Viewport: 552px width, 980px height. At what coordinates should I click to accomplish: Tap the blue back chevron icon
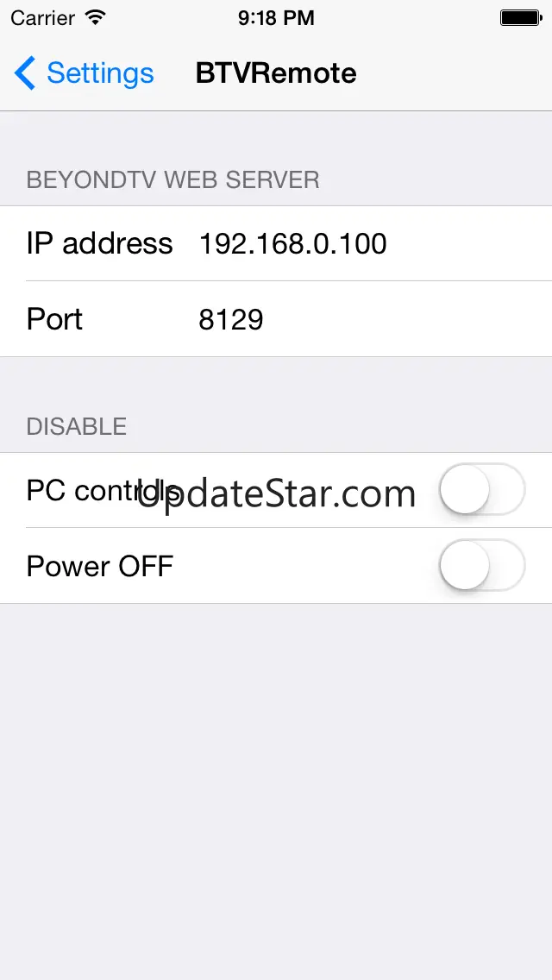(x=25, y=73)
